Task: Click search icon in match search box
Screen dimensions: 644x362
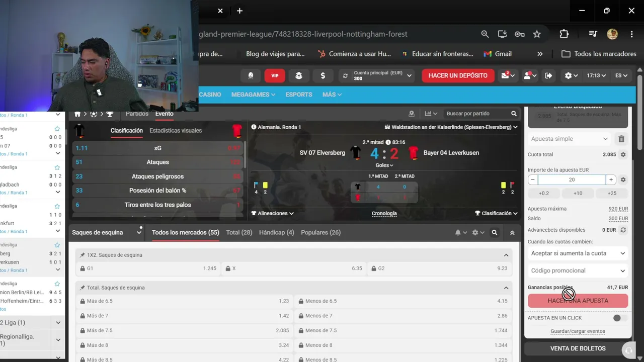Action: [514, 114]
